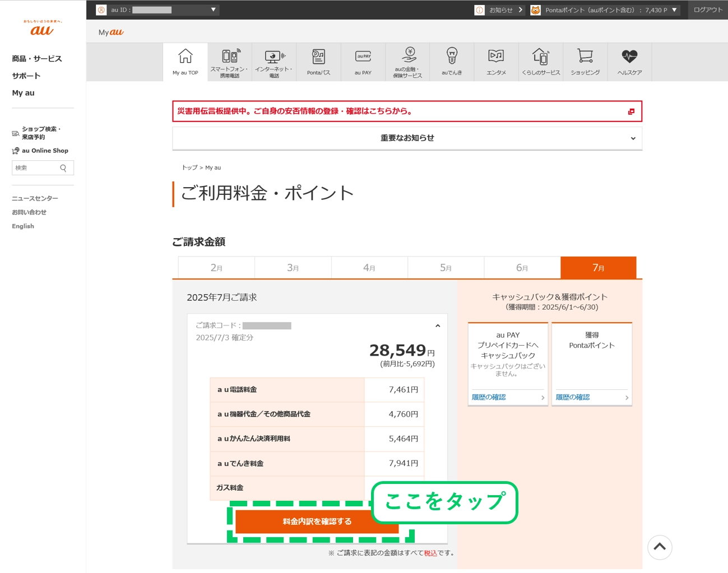Click the My au logo header
Image resolution: width=728 pixels, height=573 pixels.
click(111, 32)
